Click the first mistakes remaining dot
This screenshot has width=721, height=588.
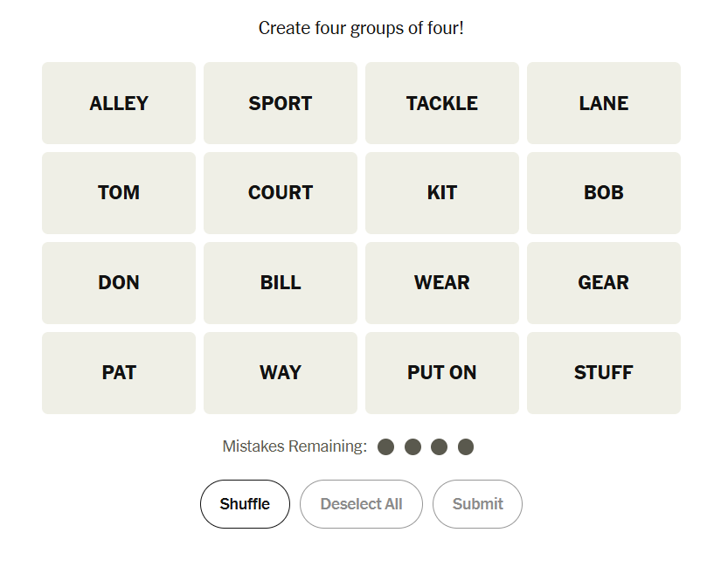click(x=386, y=447)
